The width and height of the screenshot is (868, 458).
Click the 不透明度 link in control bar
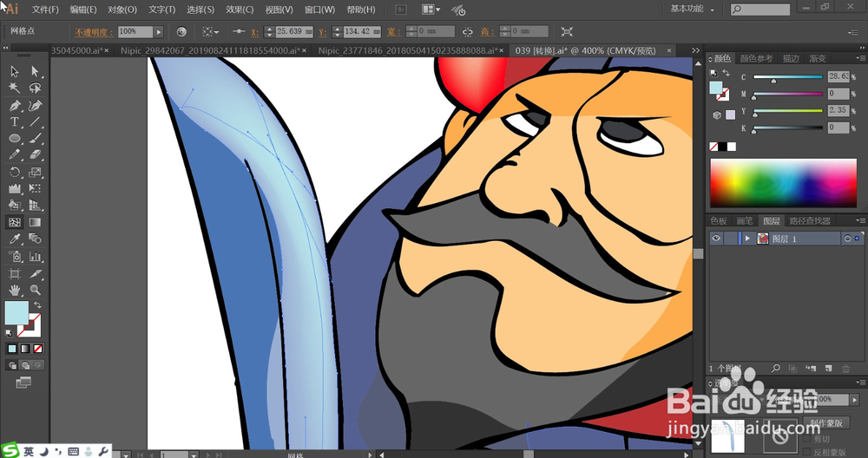[94, 32]
